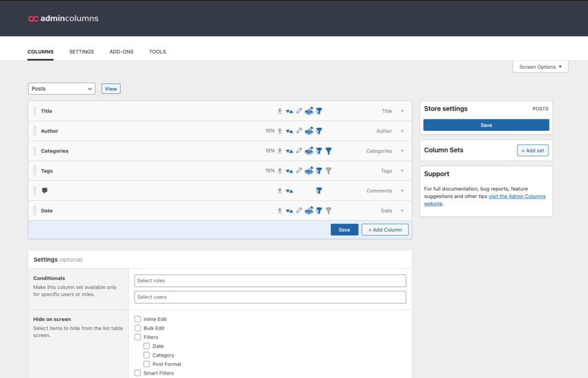Toggle the filter funnel icon in Date row
This screenshot has height=378, width=588.
pos(328,211)
